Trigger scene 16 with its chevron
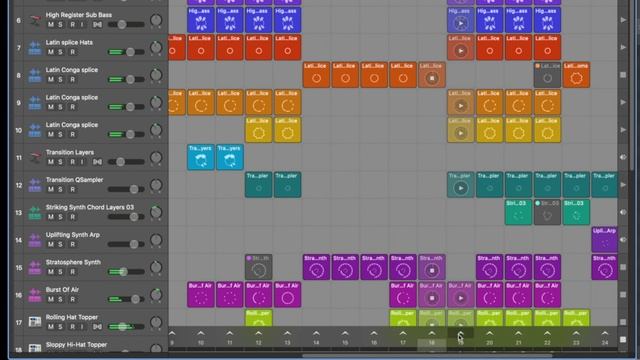Screen dimensions: 640x360 (374, 333)
